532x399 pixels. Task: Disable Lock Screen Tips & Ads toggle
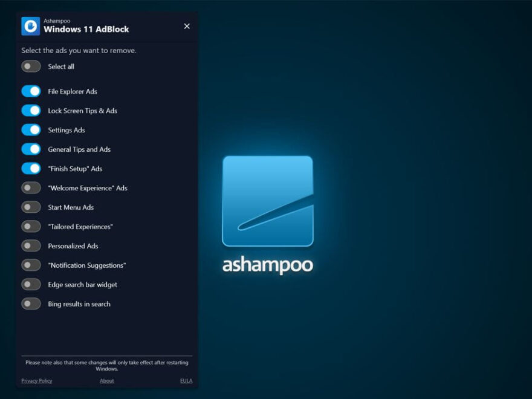pos(31,111)
